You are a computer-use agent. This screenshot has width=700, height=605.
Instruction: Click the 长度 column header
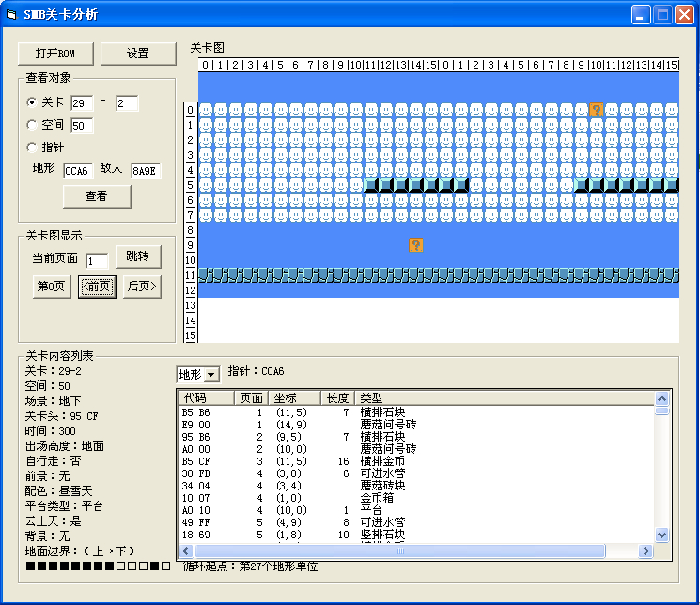tap(337, 397)
